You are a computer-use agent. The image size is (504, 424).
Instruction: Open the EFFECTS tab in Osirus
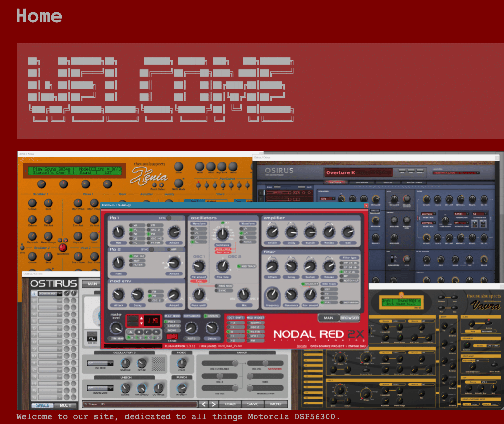(x=388, y=182)
